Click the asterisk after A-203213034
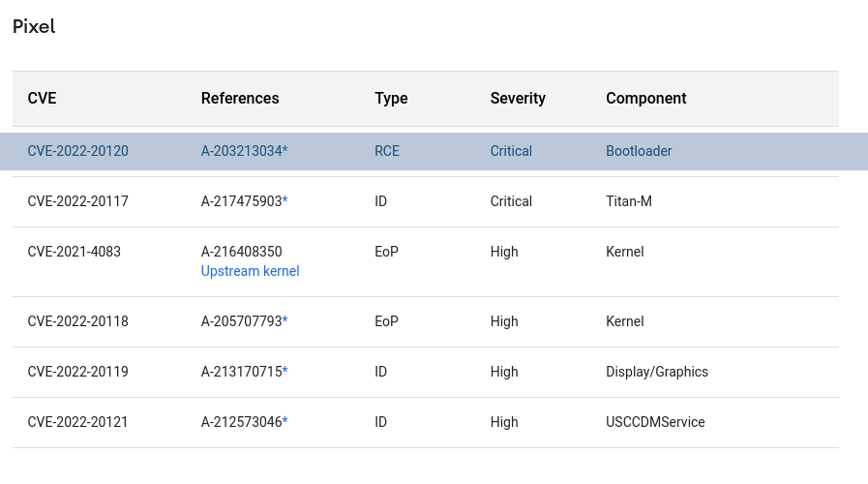This screenshot has height=484, width=868. 285,151
